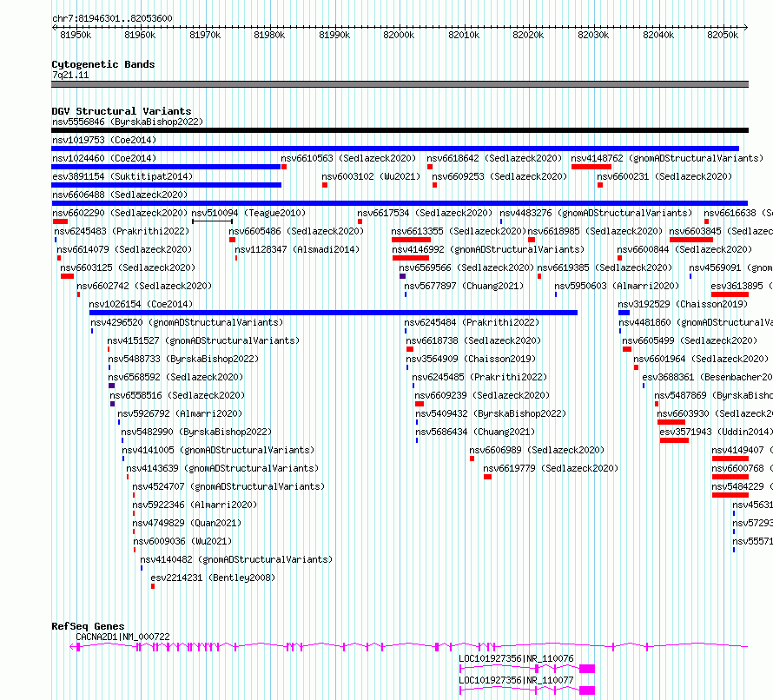
Task: Click nsv6602742 (Sedlazeck2020) label
Action: click(144, 286)
